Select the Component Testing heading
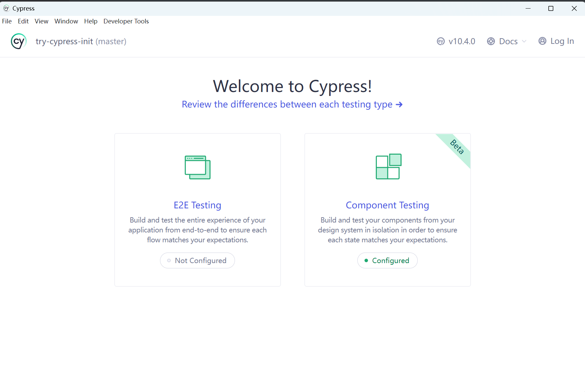The height and width of the screenshot is (392, 585). point(387,205)
